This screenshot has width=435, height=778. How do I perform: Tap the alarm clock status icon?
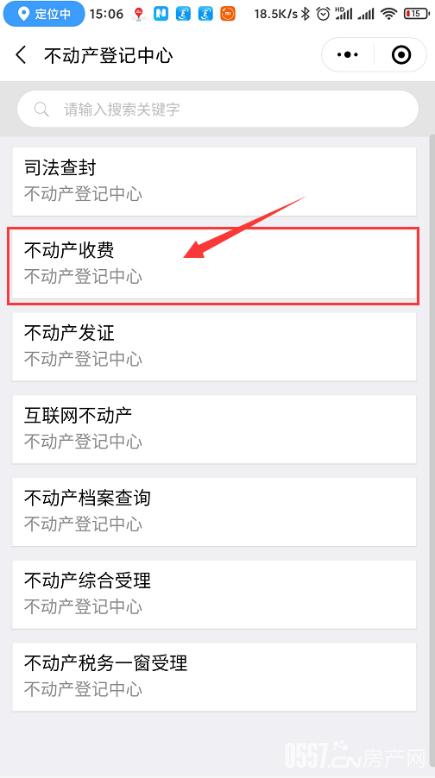[323, 14]
